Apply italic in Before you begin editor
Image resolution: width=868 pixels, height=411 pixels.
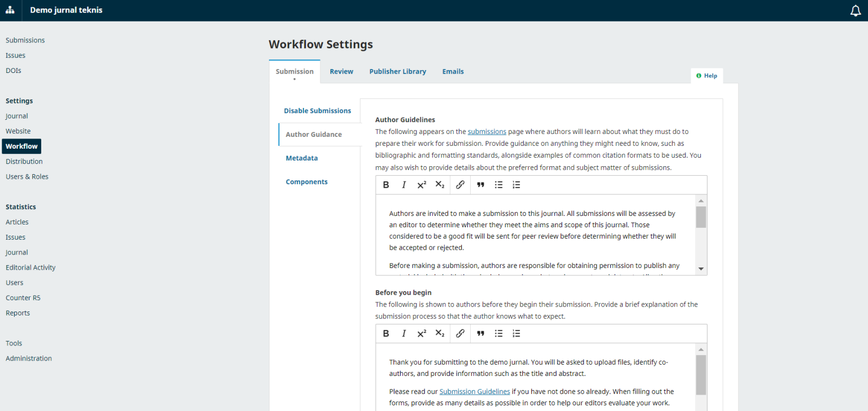tap(404, 334)
